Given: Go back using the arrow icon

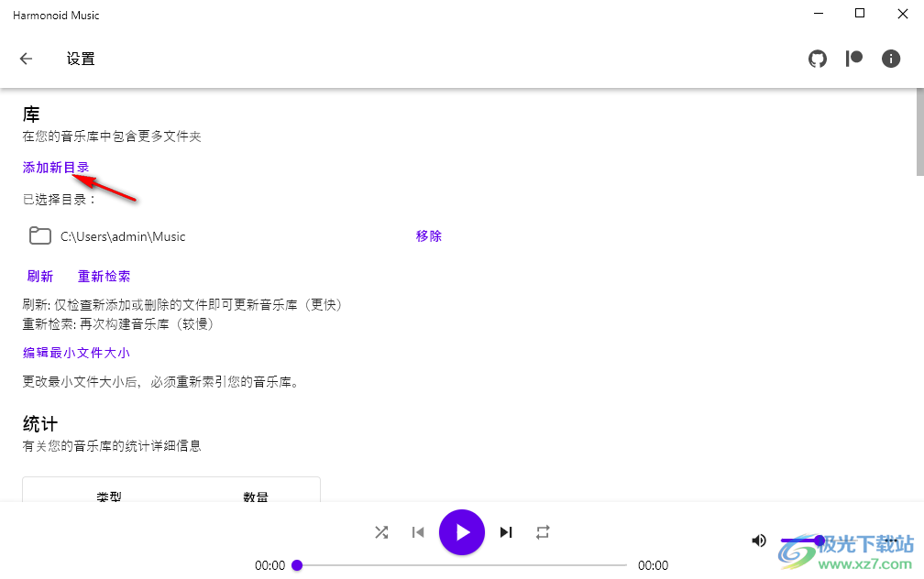Looking at the screenshot, I should tap(26, 59).
